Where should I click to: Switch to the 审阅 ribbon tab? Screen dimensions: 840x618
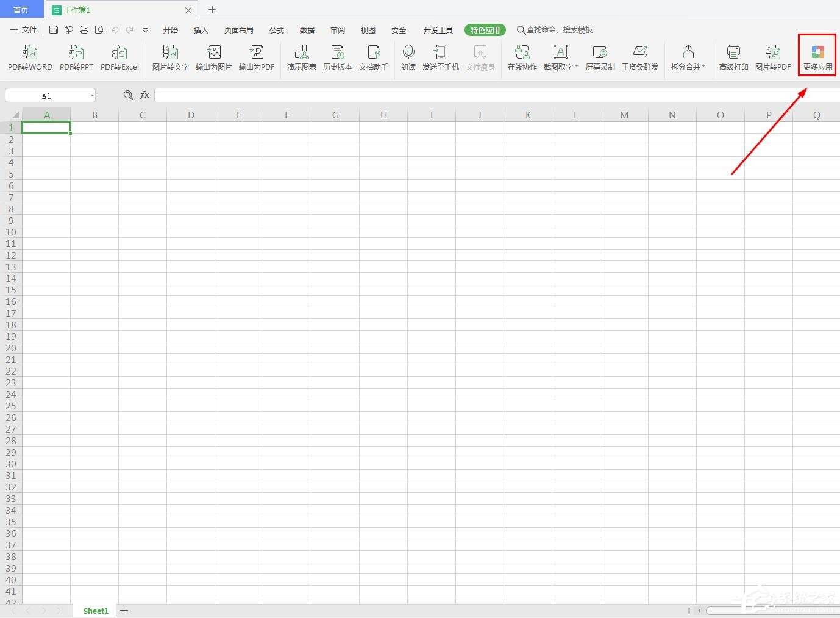click(x=338, y=30)
